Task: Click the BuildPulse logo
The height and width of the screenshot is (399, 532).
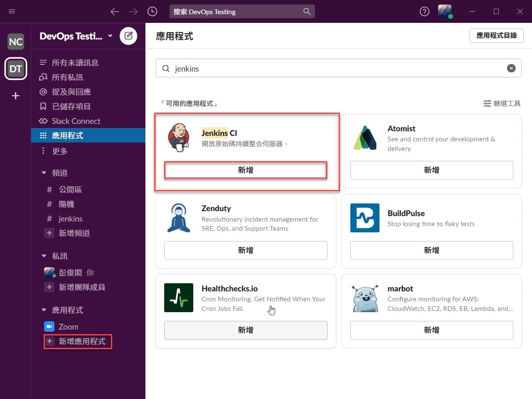Action: [x=365, y=218]
